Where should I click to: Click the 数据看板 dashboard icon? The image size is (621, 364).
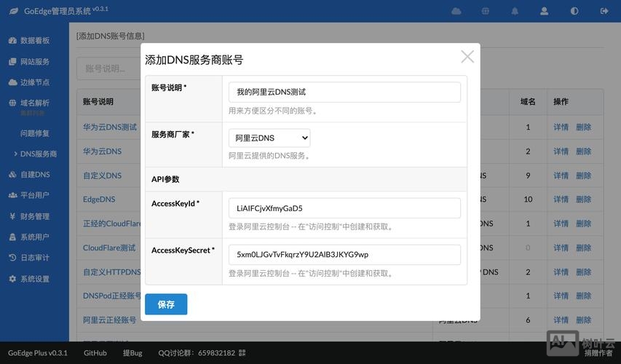(12, 40)
